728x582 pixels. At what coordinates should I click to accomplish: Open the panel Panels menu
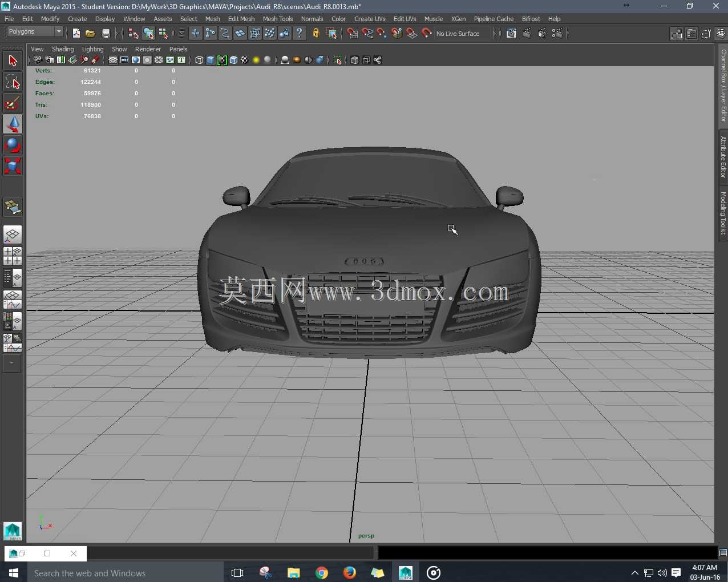click(178, 49)
